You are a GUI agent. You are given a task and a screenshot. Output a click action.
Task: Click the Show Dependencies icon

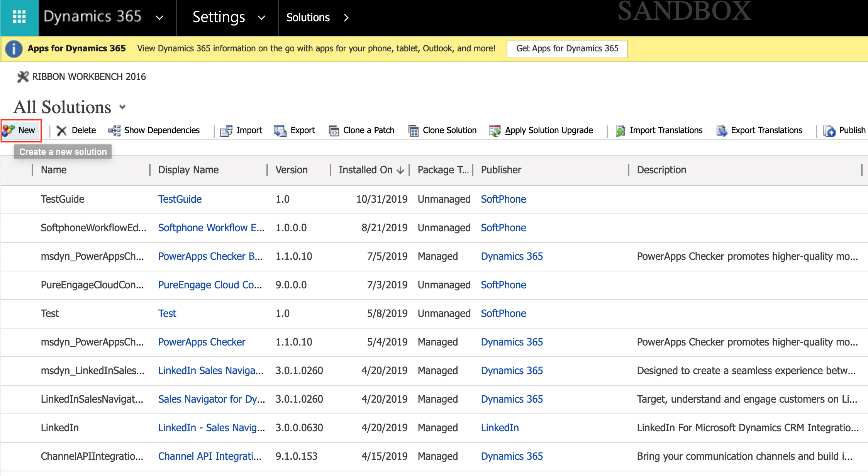114,130
